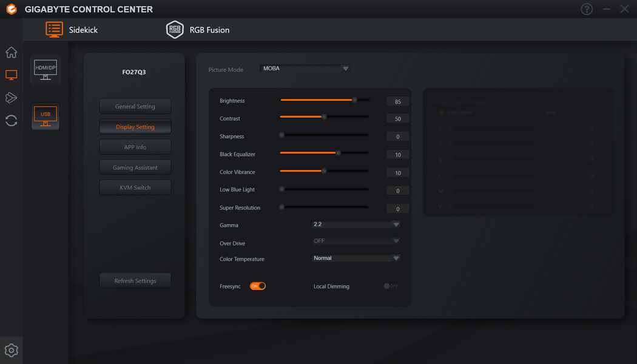Screen dimensions: 637x364
Task: Click the help question mark icon
Action: 587,9
